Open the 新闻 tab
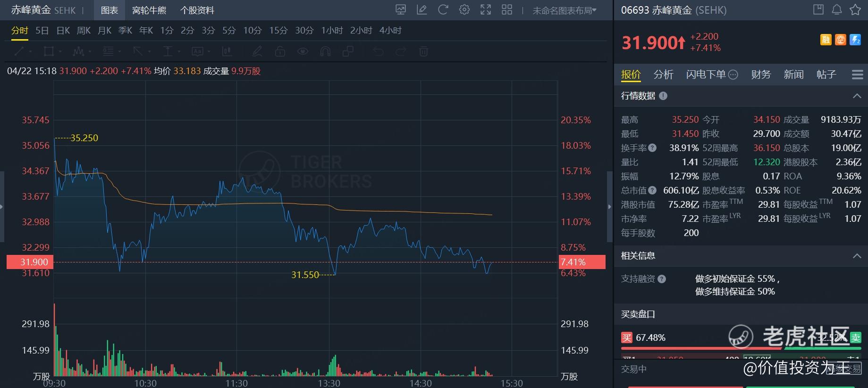 (793, 75)
